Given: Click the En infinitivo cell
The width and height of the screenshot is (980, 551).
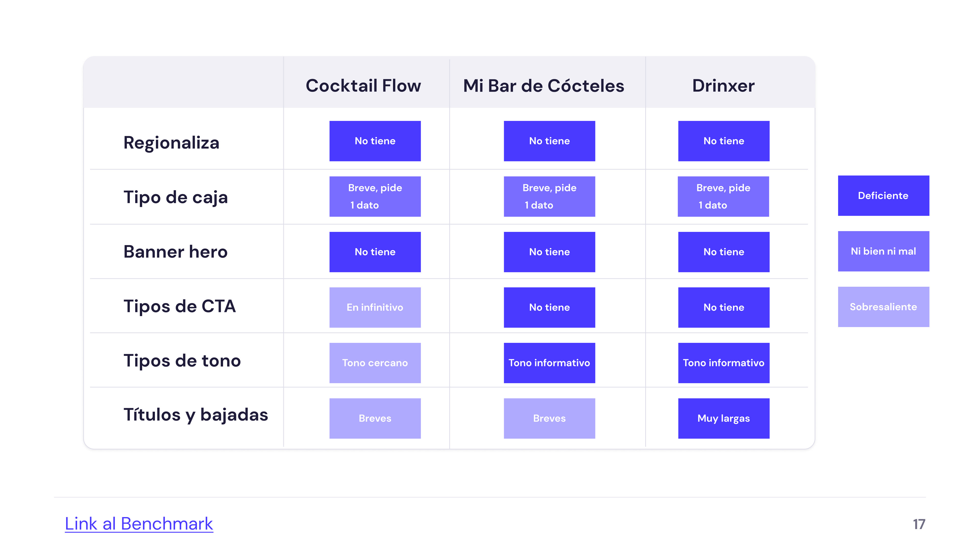Looking at the screenshot, I should point(375,307).
